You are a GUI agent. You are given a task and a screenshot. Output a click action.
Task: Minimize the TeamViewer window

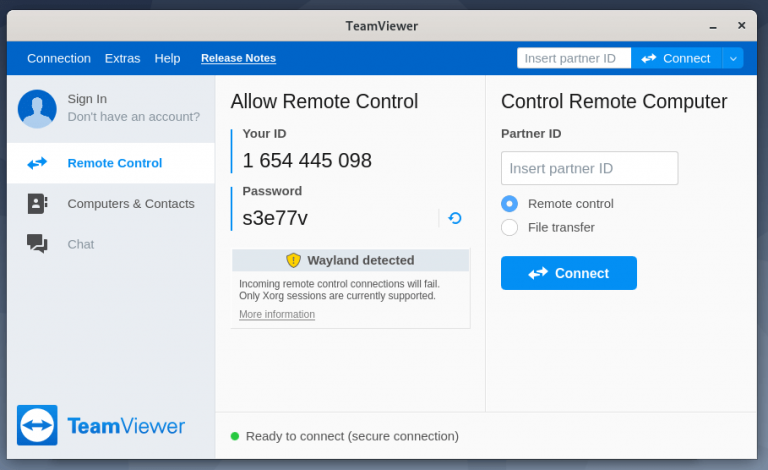coord(713,26)
